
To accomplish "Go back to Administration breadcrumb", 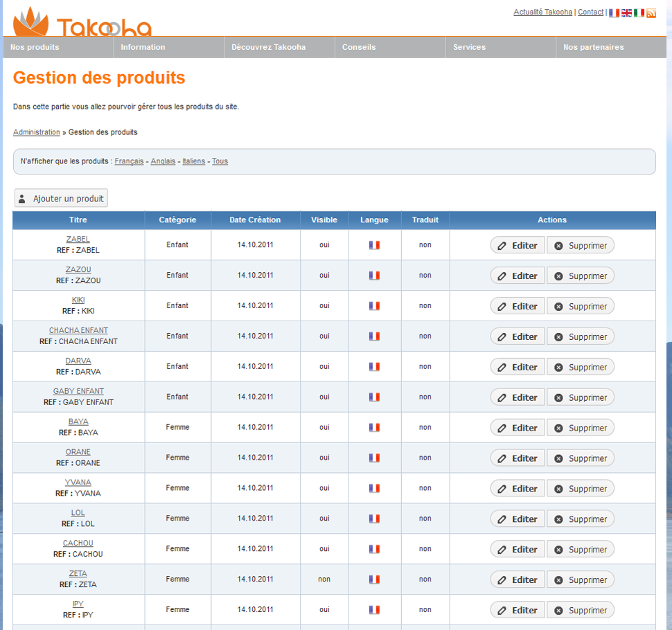I will (x=37, y=132).
